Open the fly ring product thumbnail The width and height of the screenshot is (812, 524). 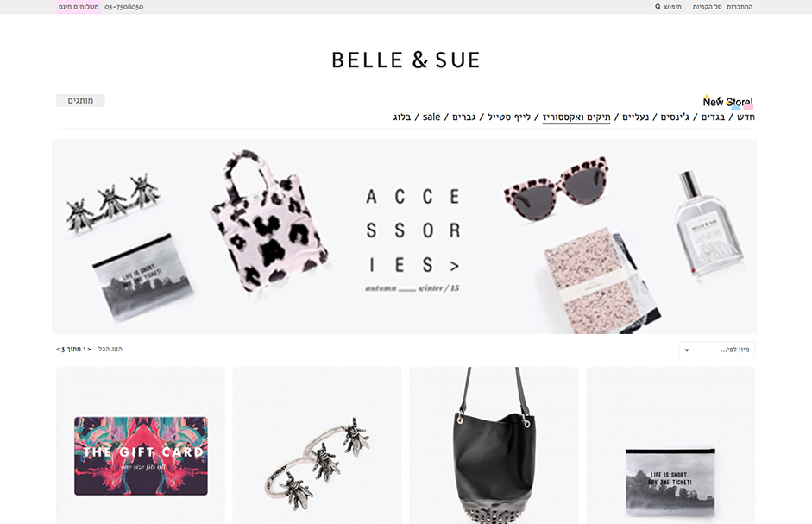(x=317, y=445)
